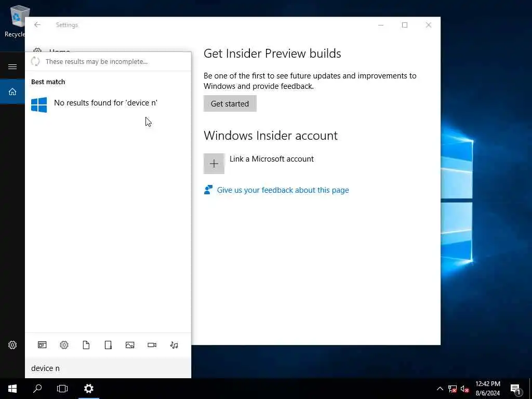This screenshot has width=532, height=399.
Task: Go back in the Settings window
Action: (37, 25)
